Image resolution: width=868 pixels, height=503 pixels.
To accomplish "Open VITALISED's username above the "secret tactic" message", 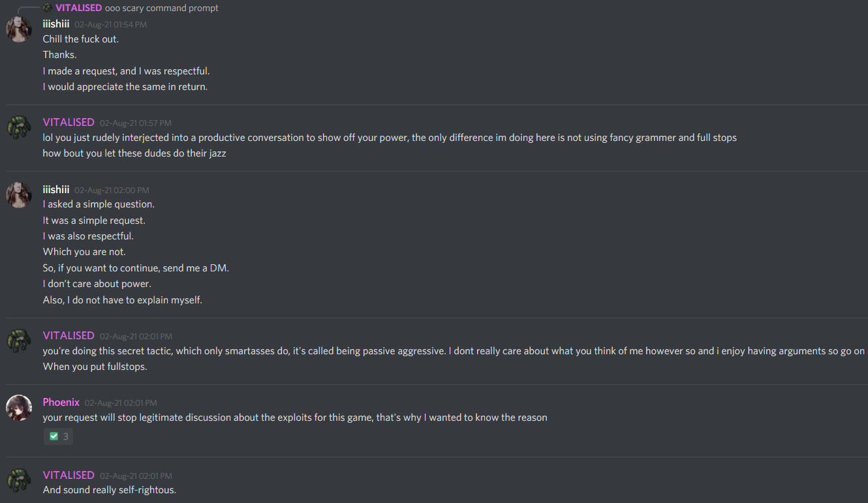I will [x=69, y=336].
